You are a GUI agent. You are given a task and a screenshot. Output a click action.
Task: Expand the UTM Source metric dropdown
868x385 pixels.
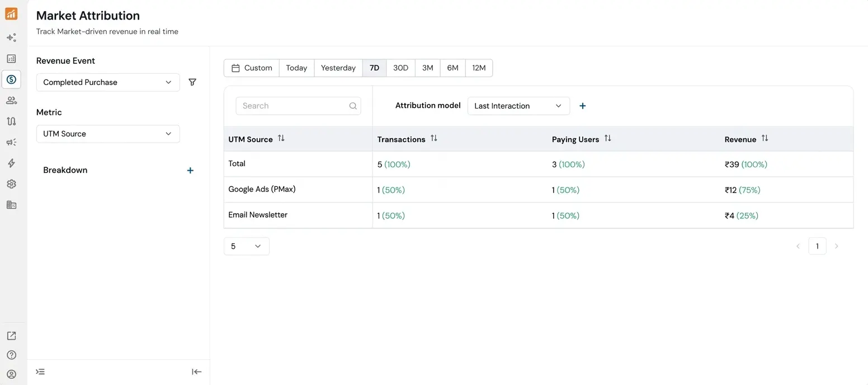[x=108, y=134]
